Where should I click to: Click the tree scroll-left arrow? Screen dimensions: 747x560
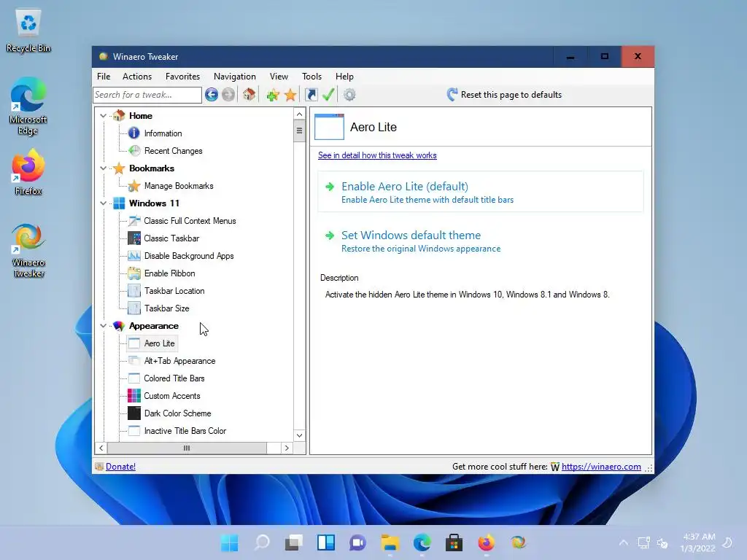click(x=101, y=448)
